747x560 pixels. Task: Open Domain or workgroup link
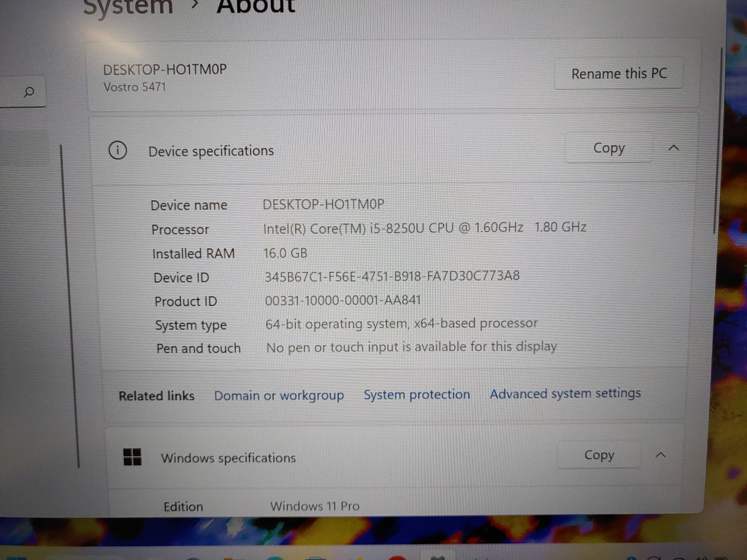279,395
